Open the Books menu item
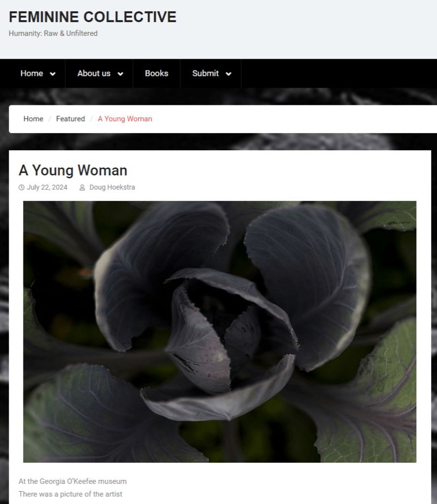Image resolution: width=437 pixels, height=504 pixels. [157, 73]
